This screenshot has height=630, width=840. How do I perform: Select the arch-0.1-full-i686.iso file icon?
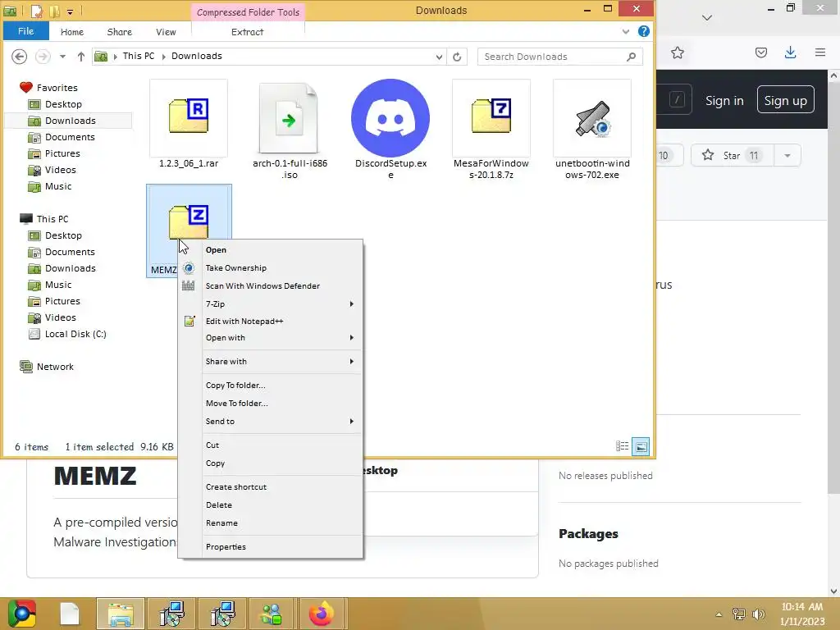pos(289,118)
